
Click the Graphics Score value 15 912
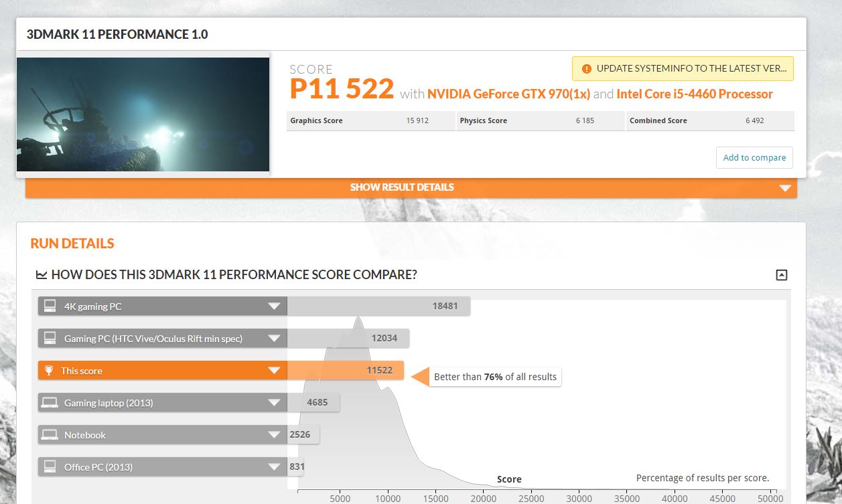pos(417,121)
